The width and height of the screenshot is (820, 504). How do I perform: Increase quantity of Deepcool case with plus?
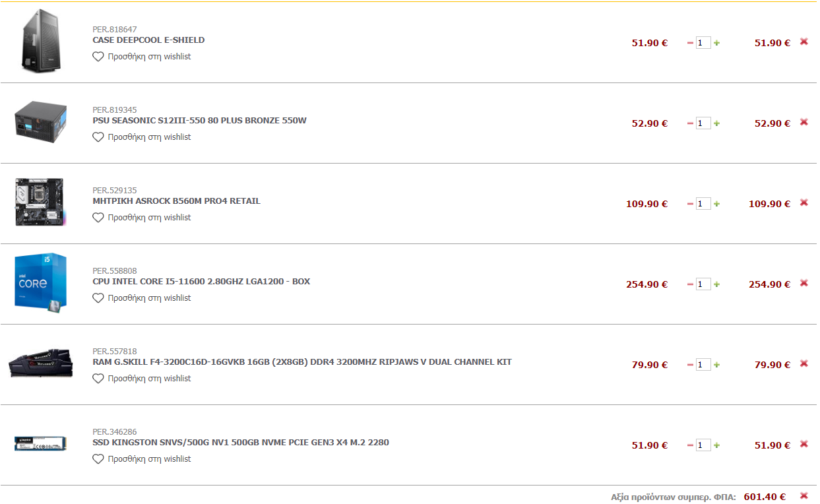(x=717, y=43)
